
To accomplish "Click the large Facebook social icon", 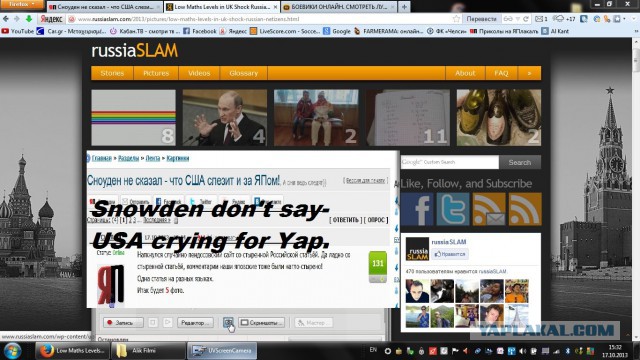I will click(417, 209).
